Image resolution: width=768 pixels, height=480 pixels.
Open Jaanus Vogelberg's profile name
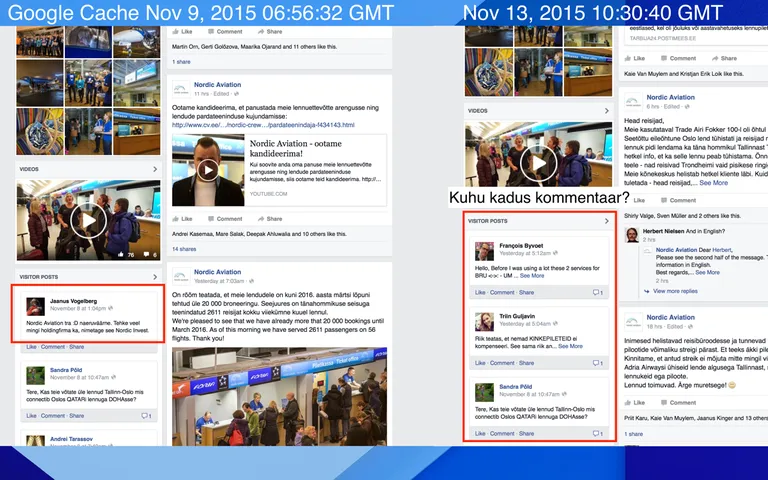[x=73, y=301]
